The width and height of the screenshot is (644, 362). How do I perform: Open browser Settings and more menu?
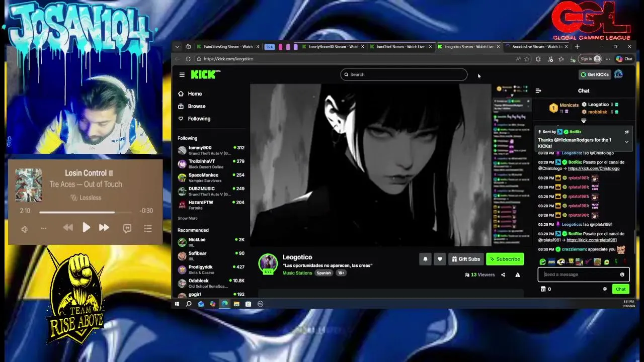coord(608,59)
